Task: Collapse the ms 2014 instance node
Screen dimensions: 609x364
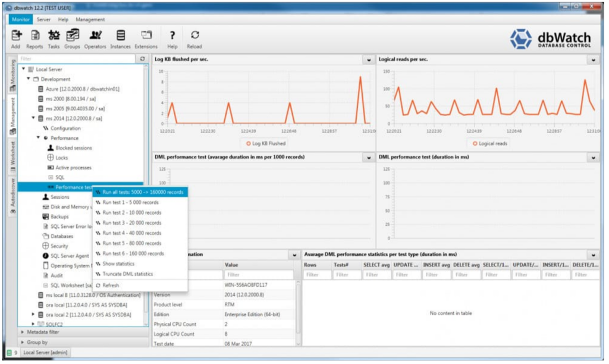Action: 33,118
